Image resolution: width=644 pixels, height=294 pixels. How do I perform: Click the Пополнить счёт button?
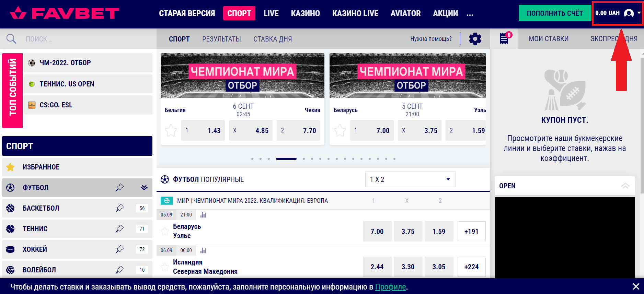point(555,13)
